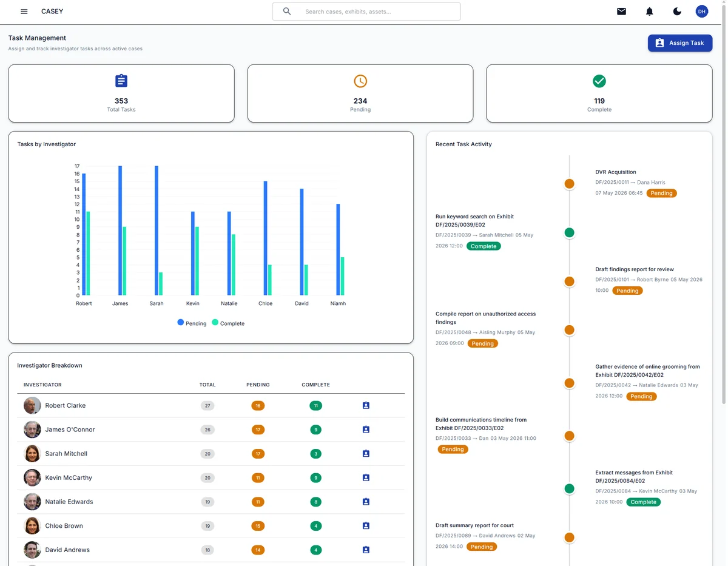The height and width of the screenshot is (566, 728).
Task: Click Complete badge on keyword search task
Action: click(484, 246)
